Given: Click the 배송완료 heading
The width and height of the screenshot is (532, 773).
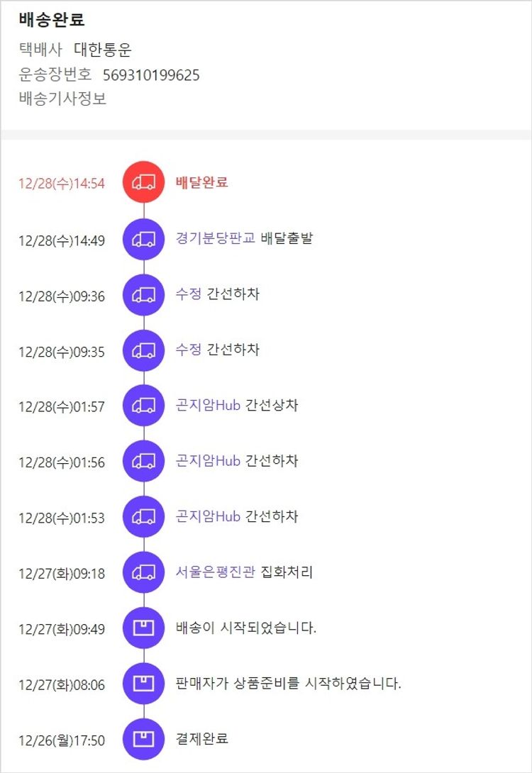Looking at the screenshot, I should (x=52, y=20).
